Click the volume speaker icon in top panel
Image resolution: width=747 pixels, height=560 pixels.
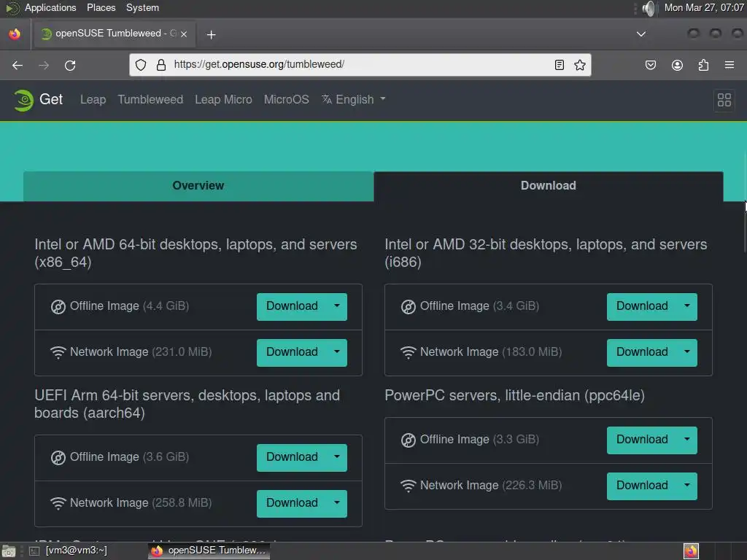(649, 8)
